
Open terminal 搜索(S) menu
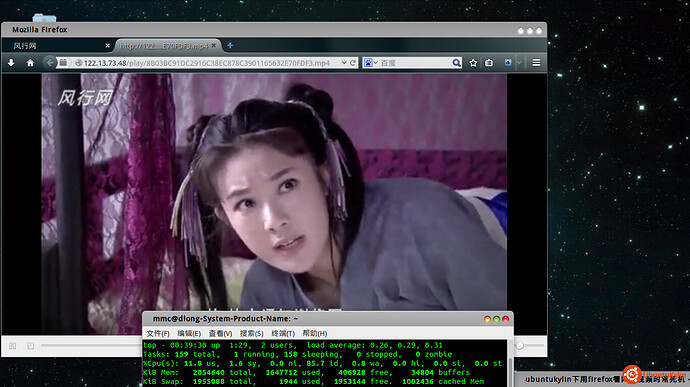click(x=252, y=333)
